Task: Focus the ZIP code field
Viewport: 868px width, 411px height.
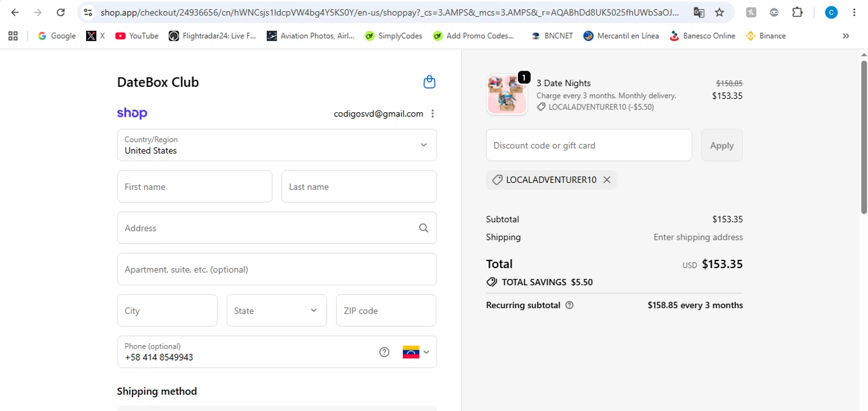Action: tap(386, 310)
